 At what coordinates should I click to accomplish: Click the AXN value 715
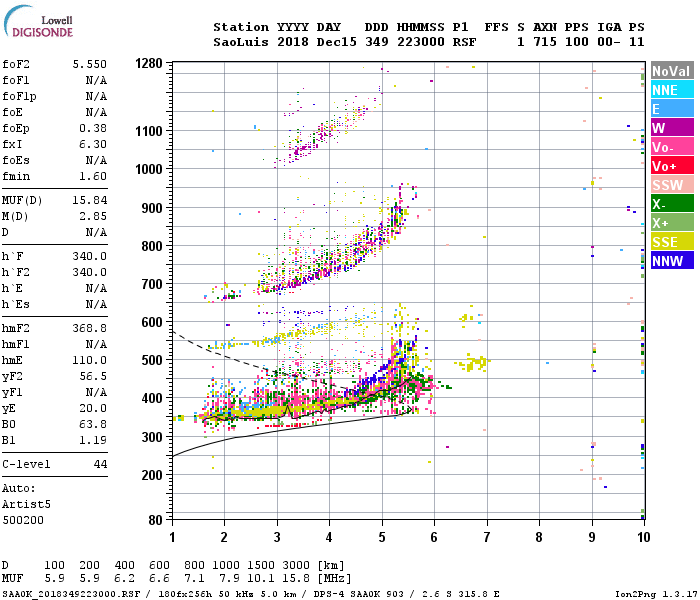click(x=545, y=42)
